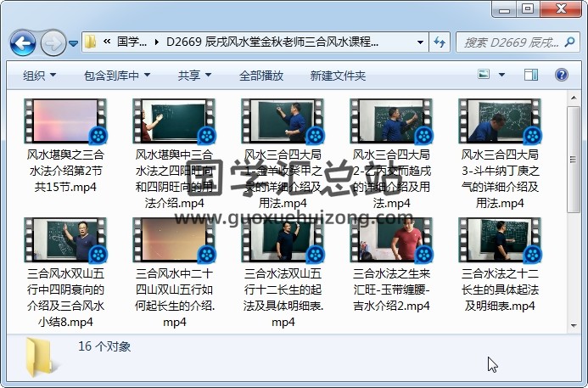Click the folder icon in address bar
Image resolution: width=588 pixels, height=388 pixels.
(x=91, y=42)
